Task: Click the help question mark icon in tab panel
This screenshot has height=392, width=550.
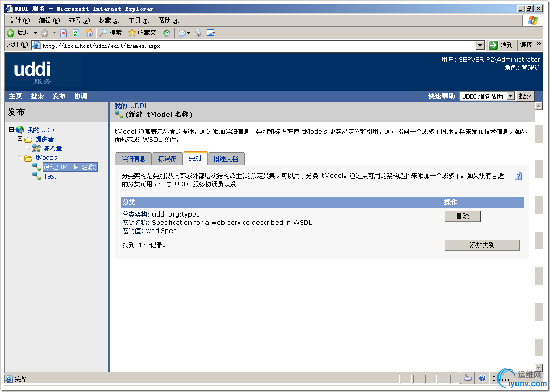Action: [x=518, y=176]
